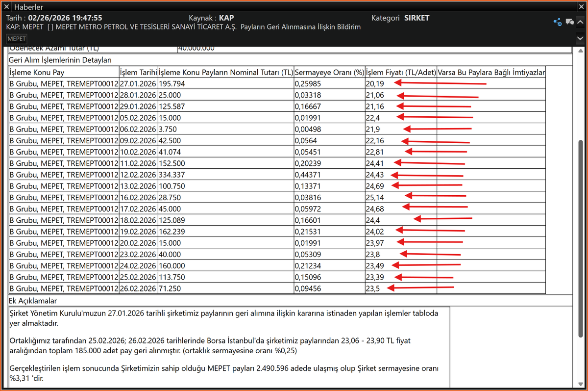
Task: Select the date cell 28.01.2026
Action: (x=139, y=95)
